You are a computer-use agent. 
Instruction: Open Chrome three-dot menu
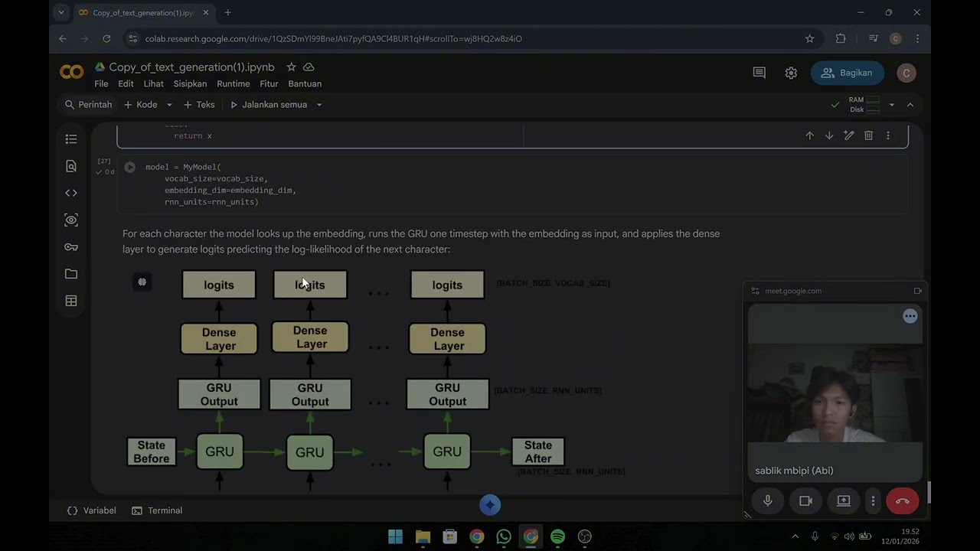917,38
